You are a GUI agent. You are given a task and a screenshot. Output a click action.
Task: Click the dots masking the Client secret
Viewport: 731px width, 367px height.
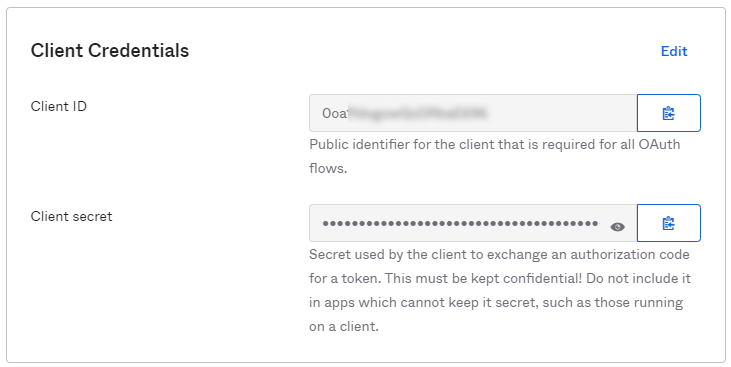[x=460, y=223]
